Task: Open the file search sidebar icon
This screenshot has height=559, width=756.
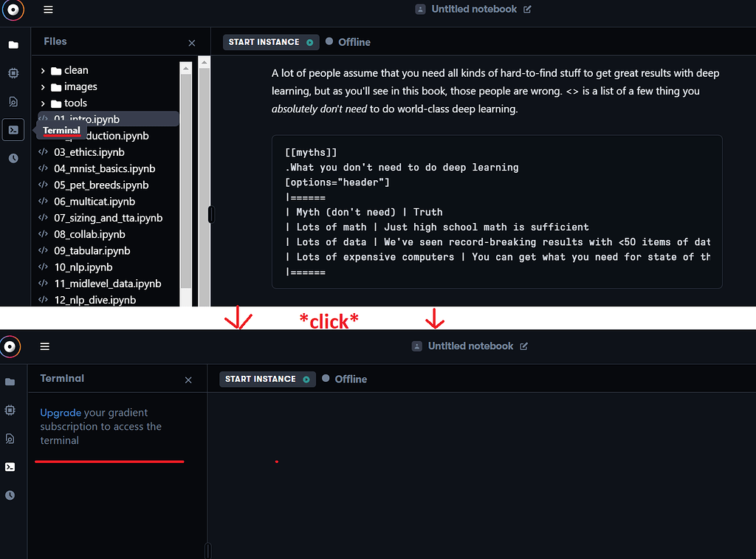Action: (13, 101)
